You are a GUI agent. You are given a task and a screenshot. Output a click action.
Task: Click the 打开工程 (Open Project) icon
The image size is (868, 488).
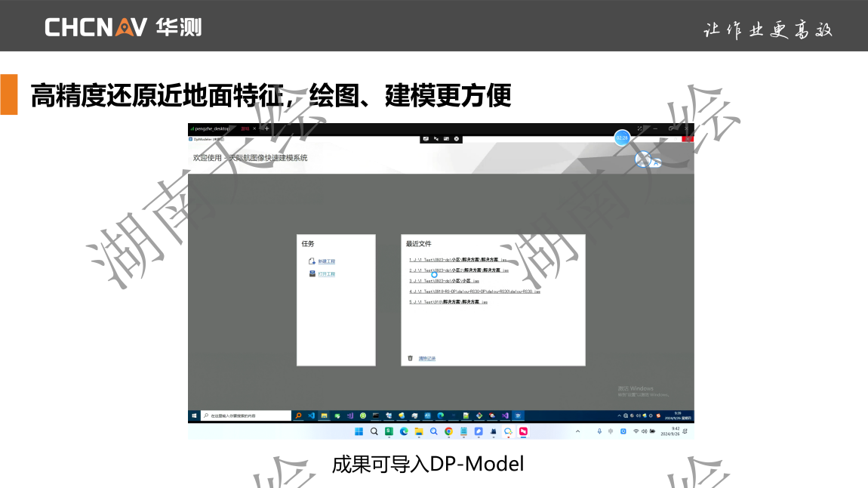coord(312,273)
